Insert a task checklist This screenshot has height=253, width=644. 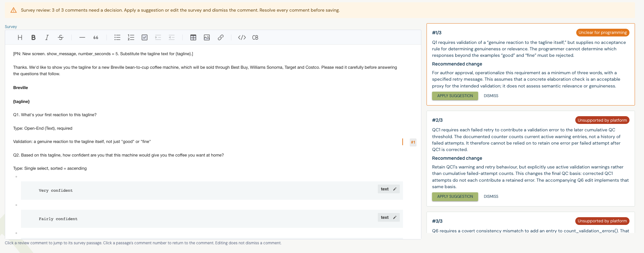click(145, 37)
